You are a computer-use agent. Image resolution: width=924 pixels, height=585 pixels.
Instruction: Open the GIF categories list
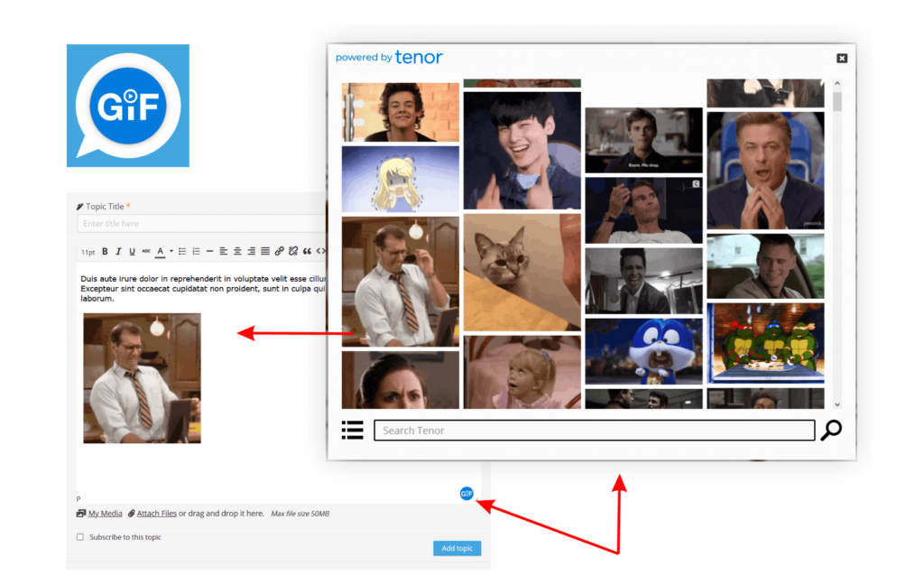point(352,430)
